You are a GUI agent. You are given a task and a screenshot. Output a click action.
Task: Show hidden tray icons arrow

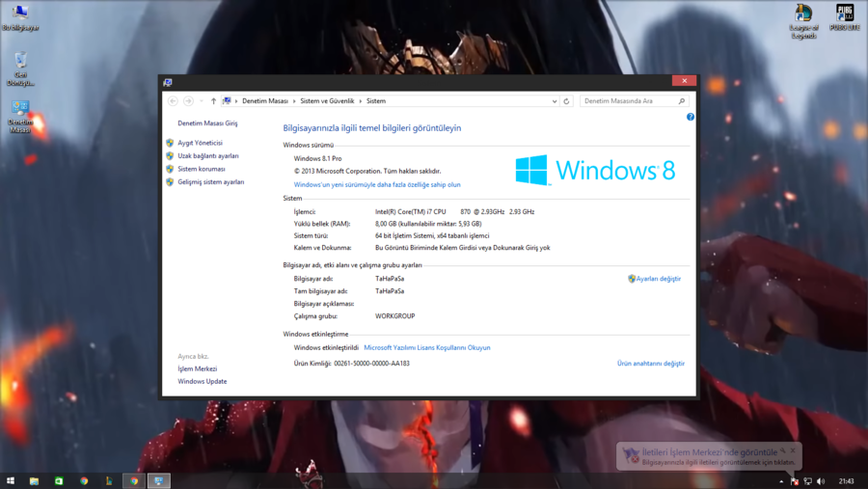click(781, 481)
